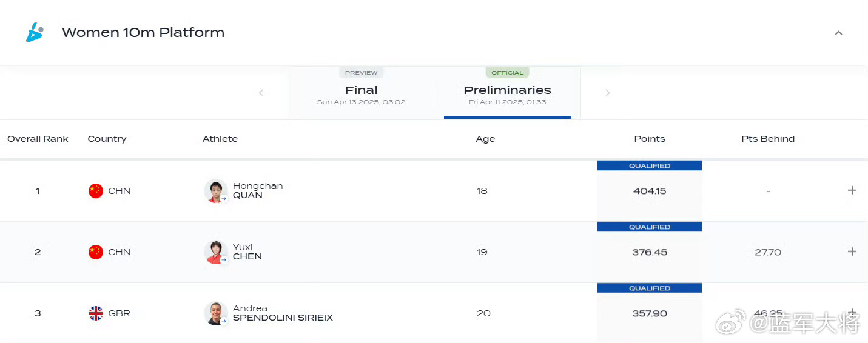868x343 pixels.
Task: Open Andrea Spendolini Sirieix's profile photo
Action: tap(215, 313)
